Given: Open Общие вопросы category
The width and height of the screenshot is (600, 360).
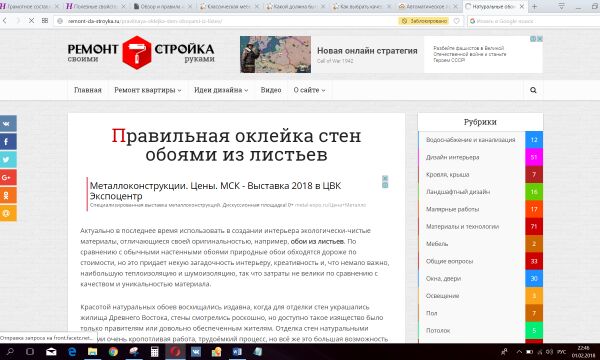Looking at the screenshot, I should pos(449,261).
